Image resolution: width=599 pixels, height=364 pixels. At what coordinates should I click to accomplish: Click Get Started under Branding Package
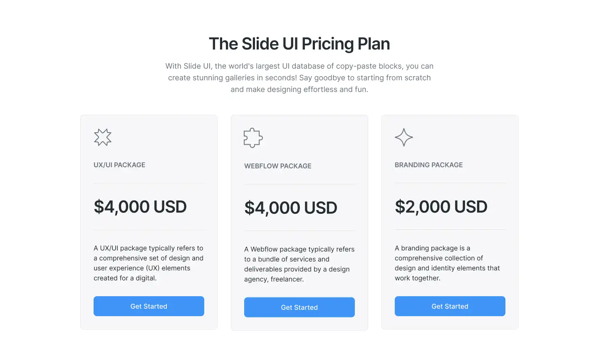tap(450, 306)
